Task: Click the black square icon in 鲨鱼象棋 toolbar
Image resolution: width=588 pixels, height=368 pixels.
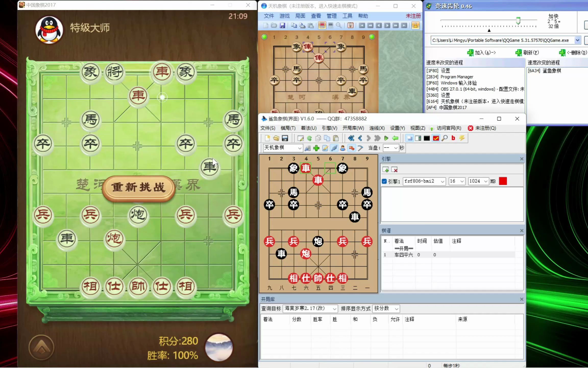Action: pos(426,138)
